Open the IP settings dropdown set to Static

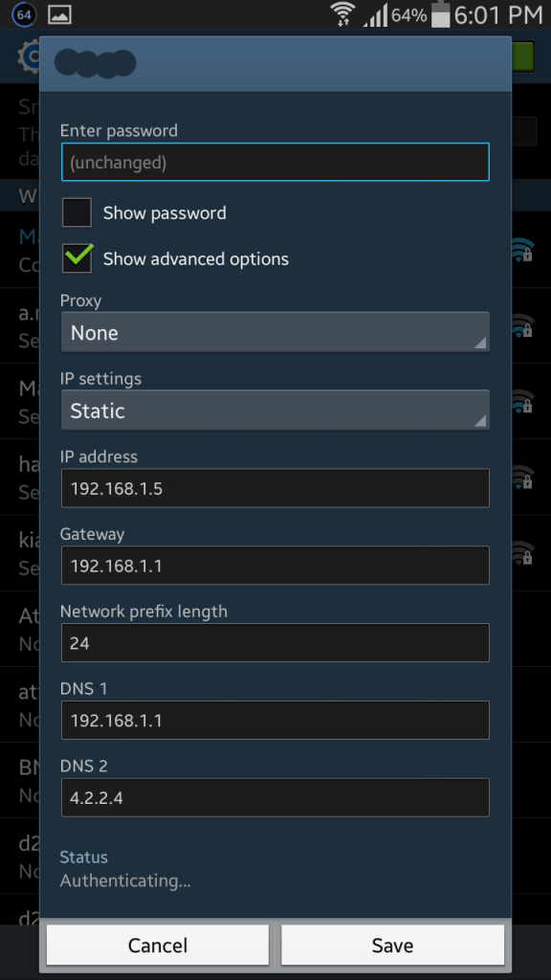(x=275, y=410)
